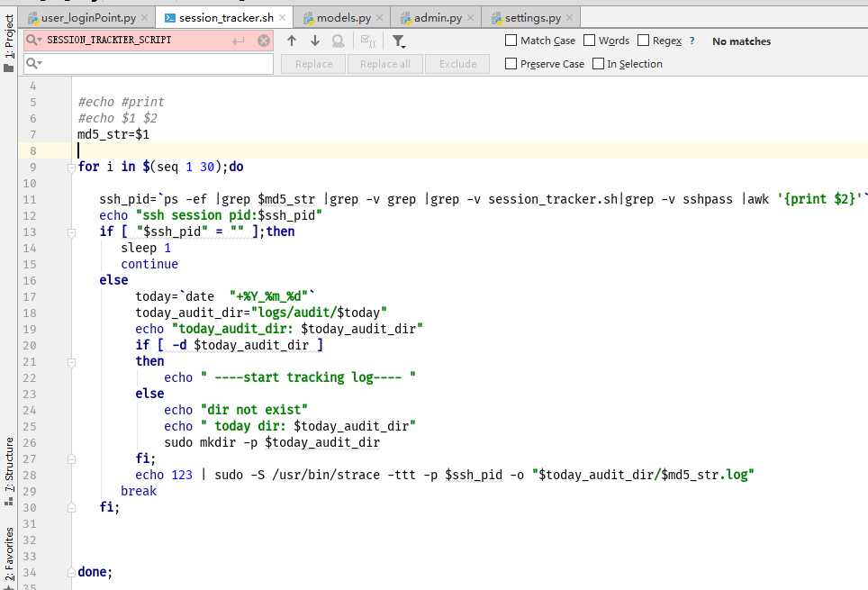Image resolution: width=868 pixels, height=590 pixels.
Task: Open the search filter funnel icon
Action: [399, 41]
